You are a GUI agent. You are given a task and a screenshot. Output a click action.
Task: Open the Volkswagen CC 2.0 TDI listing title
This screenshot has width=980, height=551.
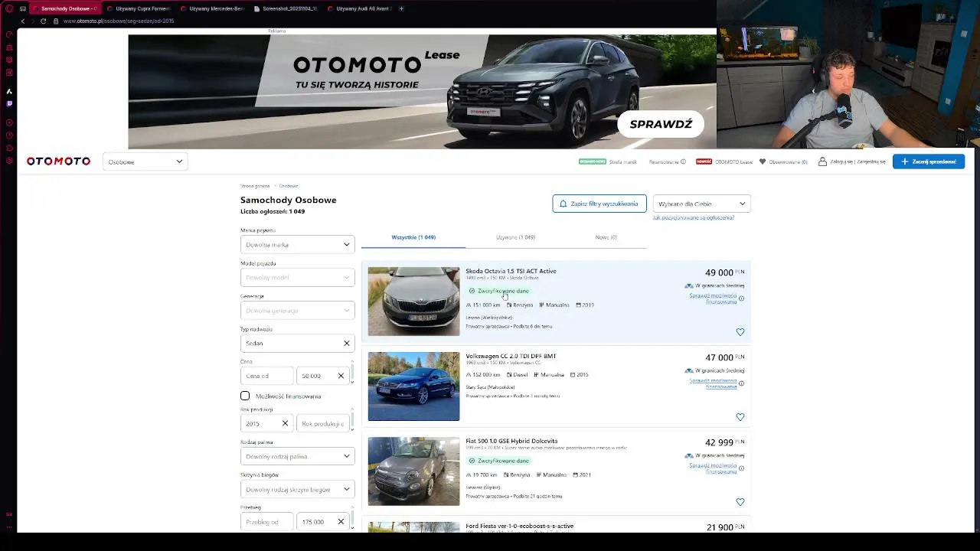point(511,356)
